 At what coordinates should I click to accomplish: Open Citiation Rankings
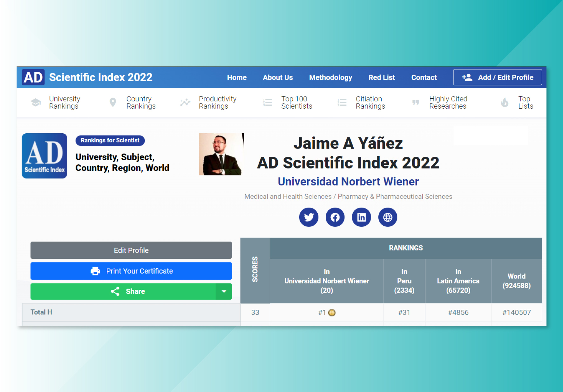(x=370, y=103)
